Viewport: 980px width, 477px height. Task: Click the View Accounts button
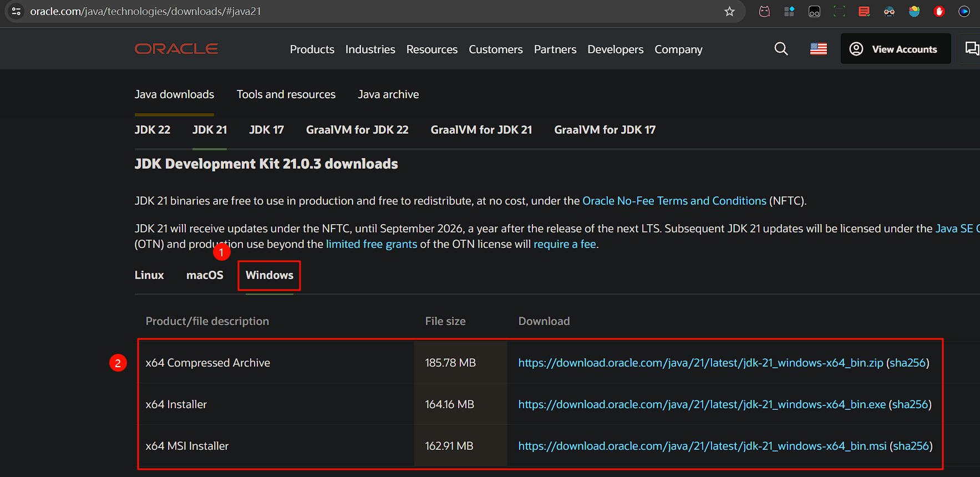click(x=895, y=49)
